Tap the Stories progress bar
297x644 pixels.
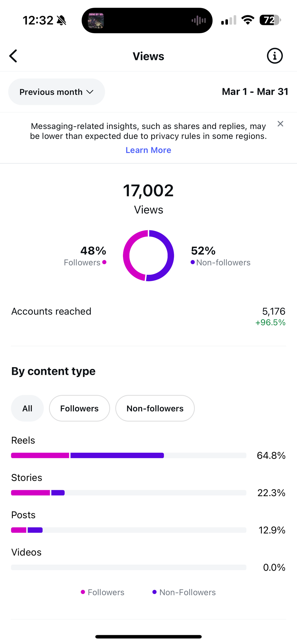[128, 492]
